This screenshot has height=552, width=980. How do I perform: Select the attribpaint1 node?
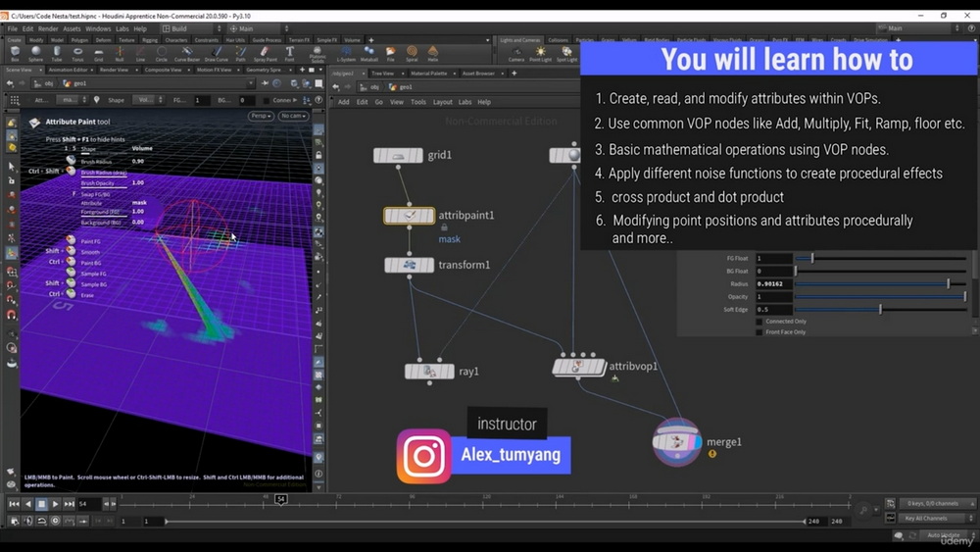click(x=410, y=216)
